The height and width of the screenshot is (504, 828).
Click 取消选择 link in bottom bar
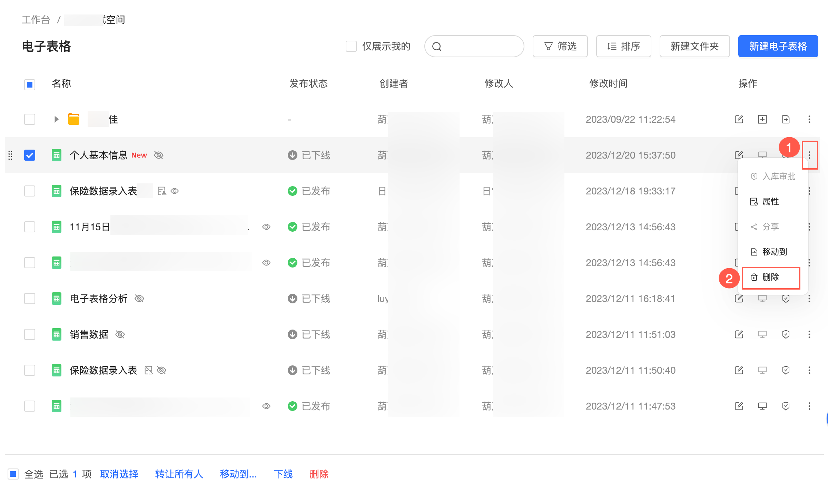(x=119, y=474)
